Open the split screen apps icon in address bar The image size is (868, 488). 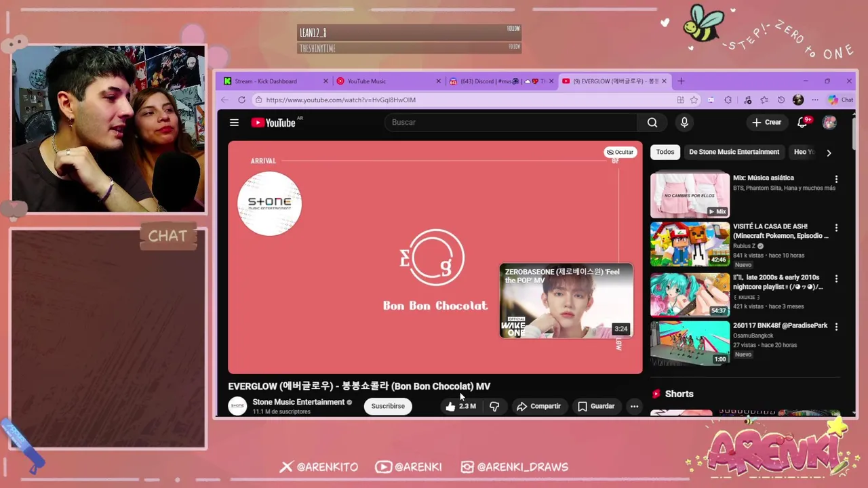coord(680,100)
